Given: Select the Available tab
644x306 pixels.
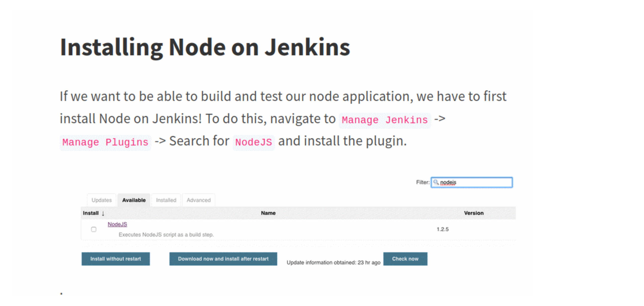Looking at the screenshot, I should [x=134, y=200].
